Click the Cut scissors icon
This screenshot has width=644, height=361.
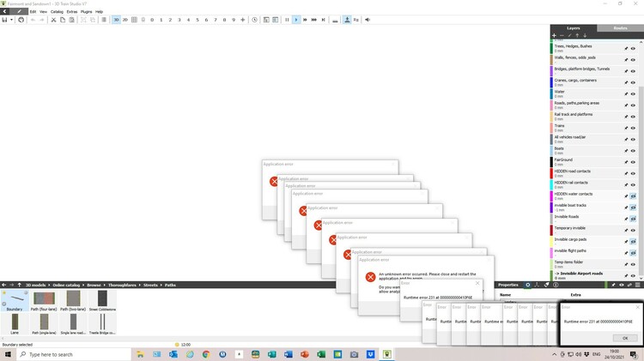pos(53,20)
